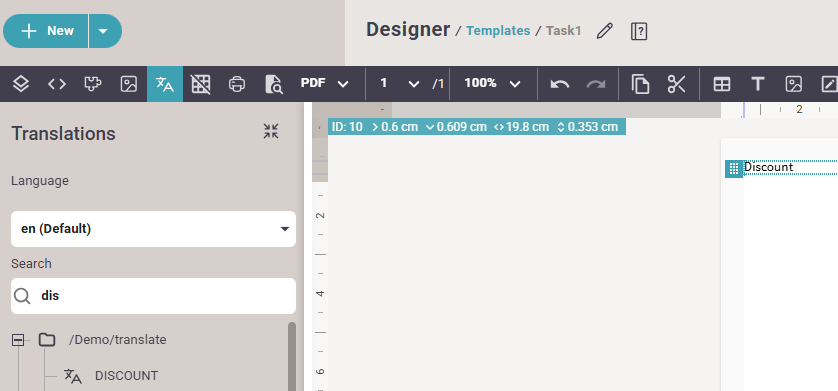
Task: Click the scissors cut icon
Action: 676,84
